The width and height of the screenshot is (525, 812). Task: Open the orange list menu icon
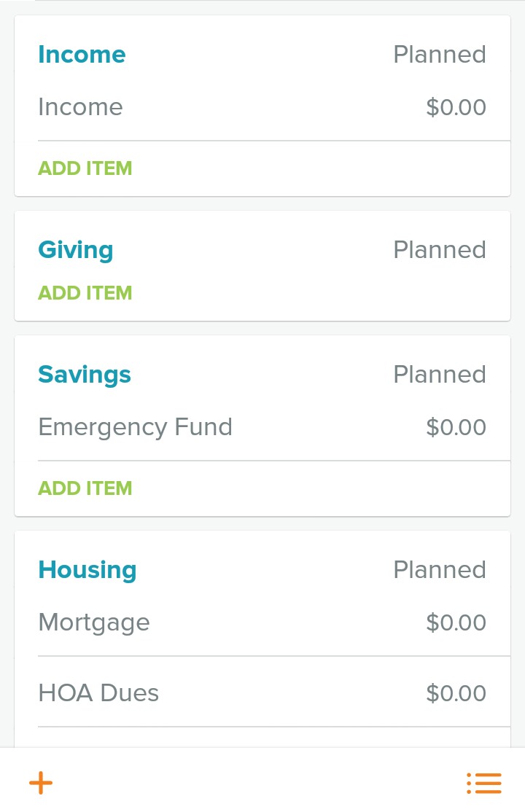point(484,783)
